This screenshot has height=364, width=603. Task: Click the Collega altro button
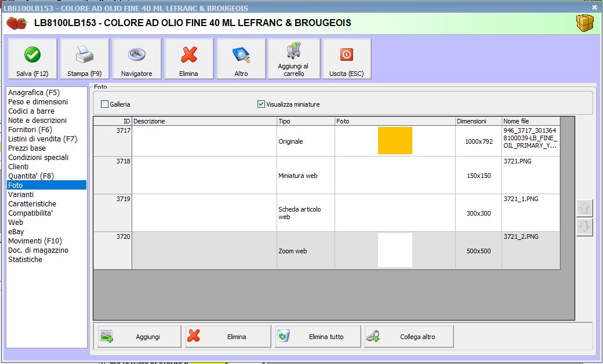409,337
